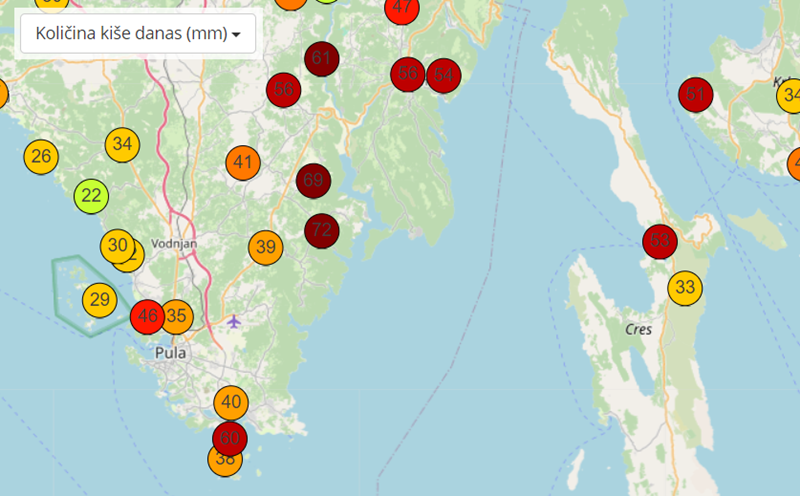Open the 61 mm dark red marker
Screen dimensions: 800x496
(321, 58)
